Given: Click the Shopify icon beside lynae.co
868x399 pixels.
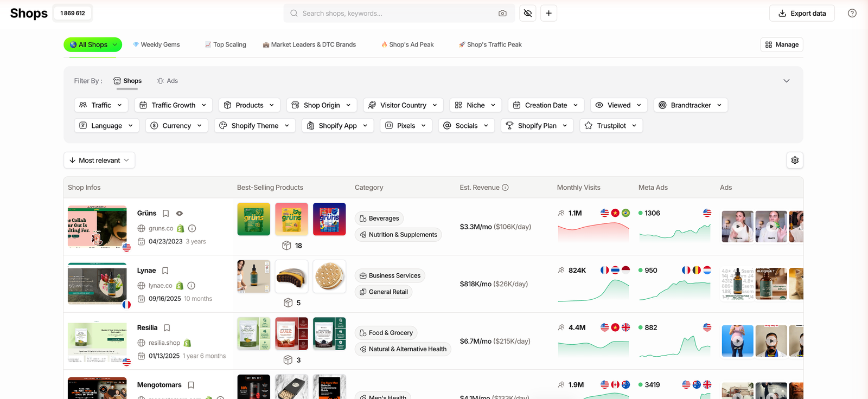Looking at the screenshot, I should [180, 286].
